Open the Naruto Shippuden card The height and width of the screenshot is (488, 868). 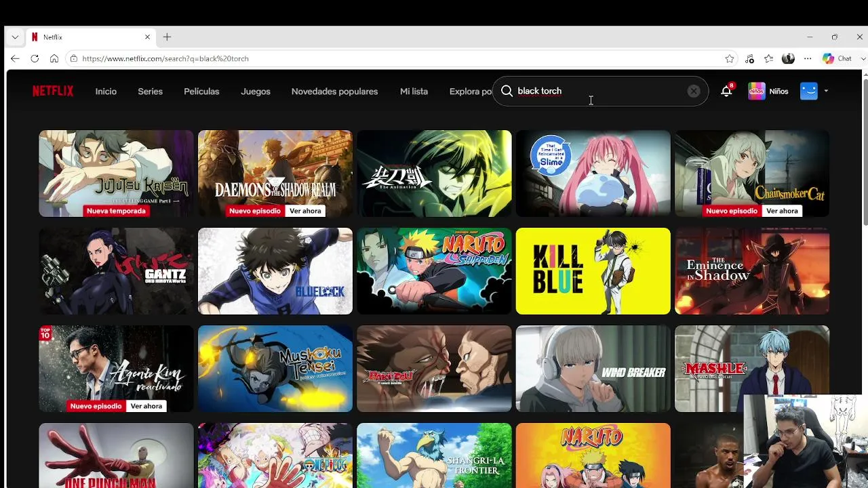pyautogui.click(x=434, y=271)
